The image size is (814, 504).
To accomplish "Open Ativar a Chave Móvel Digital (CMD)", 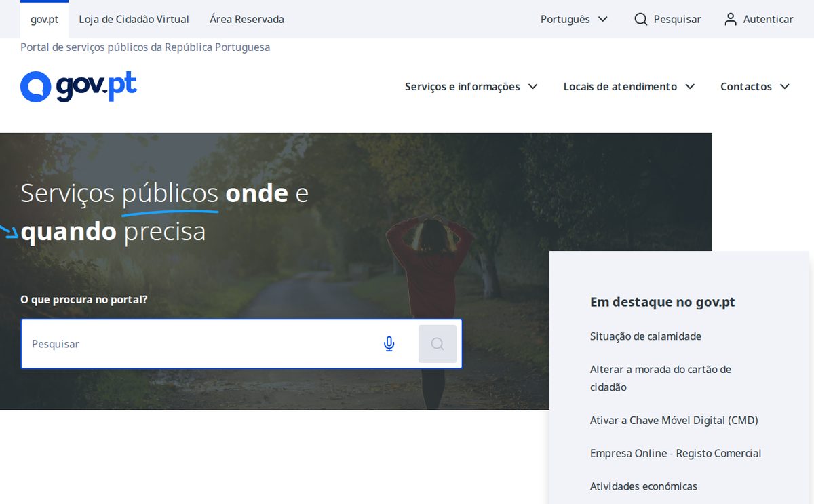I will pos(674,421).
